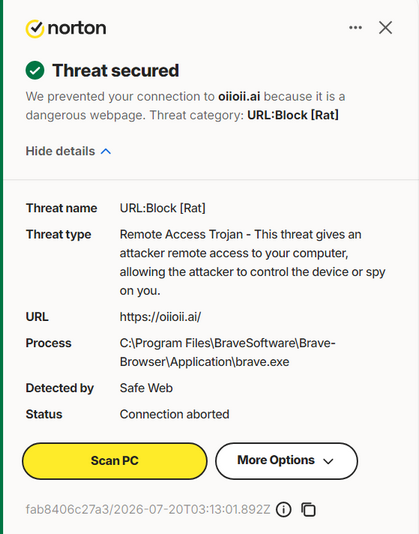
Task: Click the Scan PC button
Action: click(115, 461)
